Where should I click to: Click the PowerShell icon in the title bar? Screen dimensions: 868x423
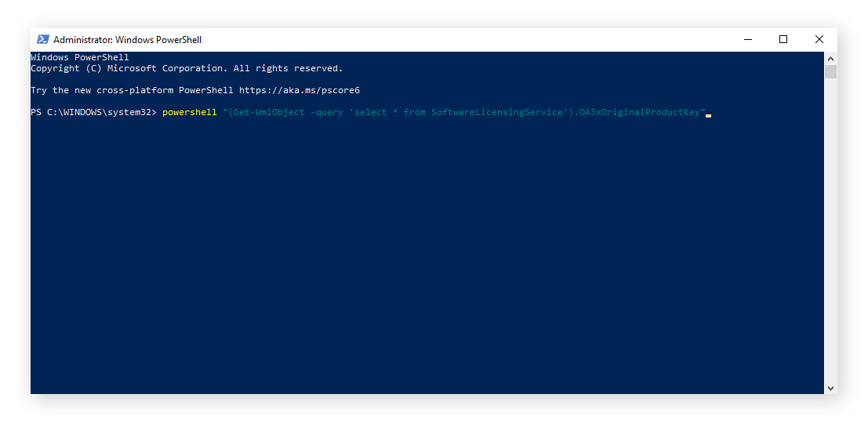[x=43, y=39]
